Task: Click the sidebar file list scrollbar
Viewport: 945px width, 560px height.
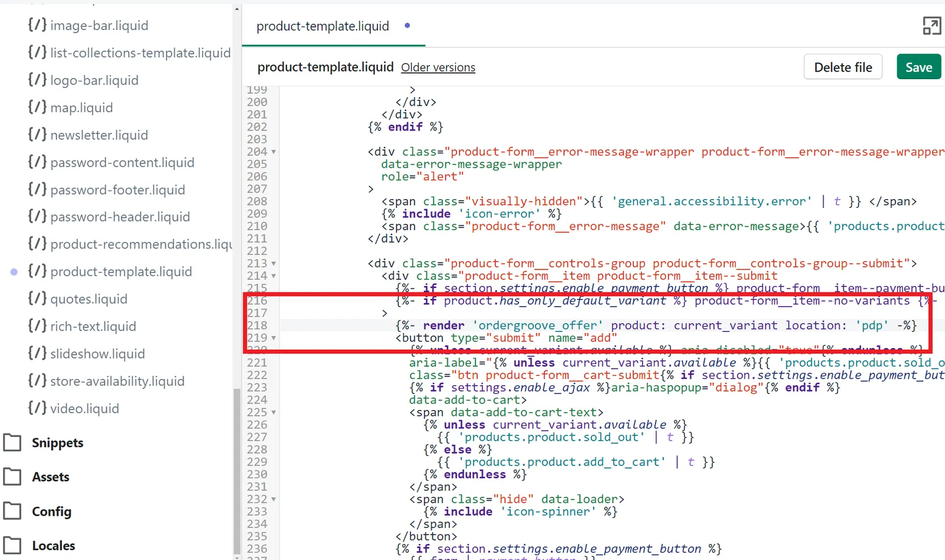Action: [x=237, y=471]
